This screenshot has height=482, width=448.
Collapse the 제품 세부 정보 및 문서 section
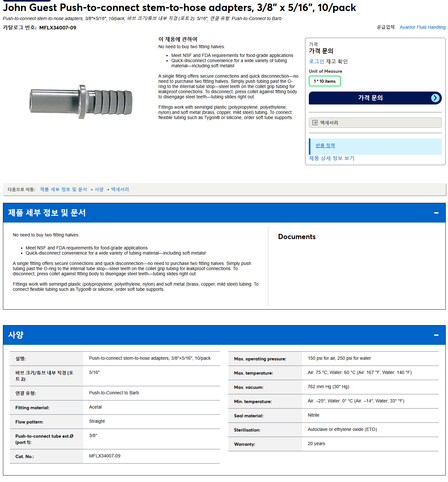[x=436, y=213]
